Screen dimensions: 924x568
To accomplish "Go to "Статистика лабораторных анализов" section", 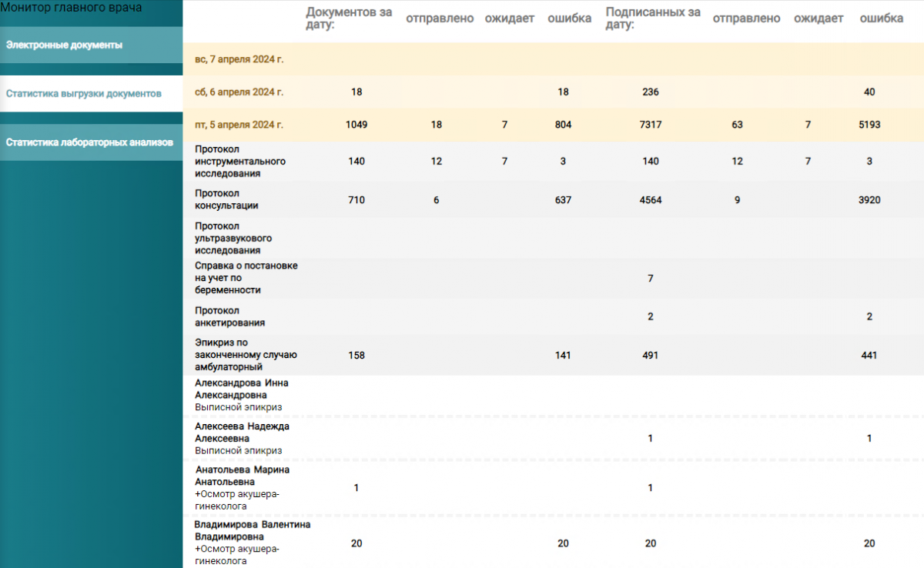I will [x=91, y=142].
